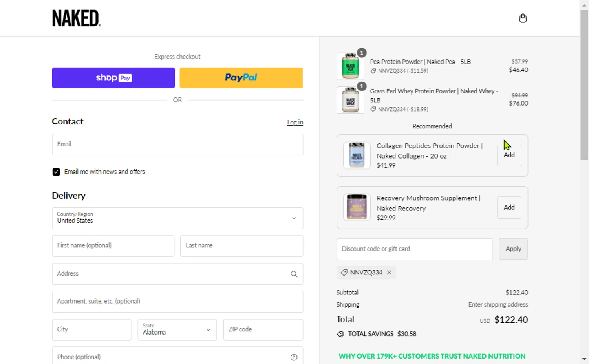This screenshot has height=364, width=589.
Task: Focus the Last name field
Action: (241, 246)
